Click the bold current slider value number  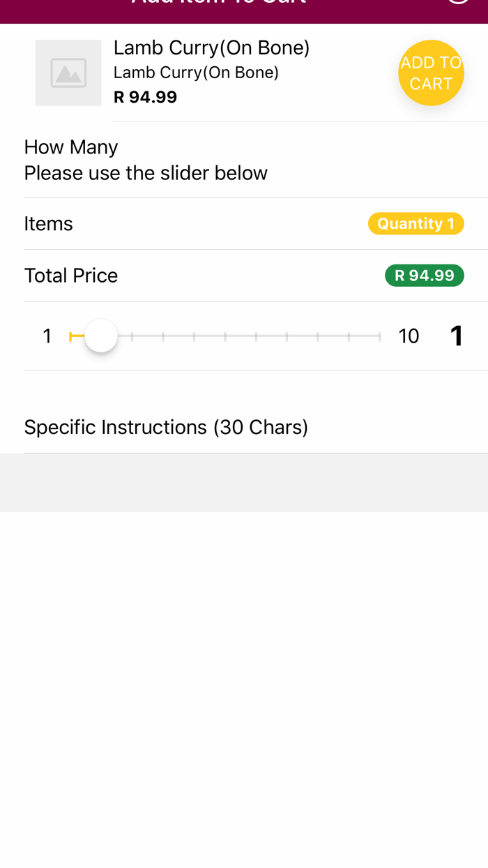click(457, 336)
